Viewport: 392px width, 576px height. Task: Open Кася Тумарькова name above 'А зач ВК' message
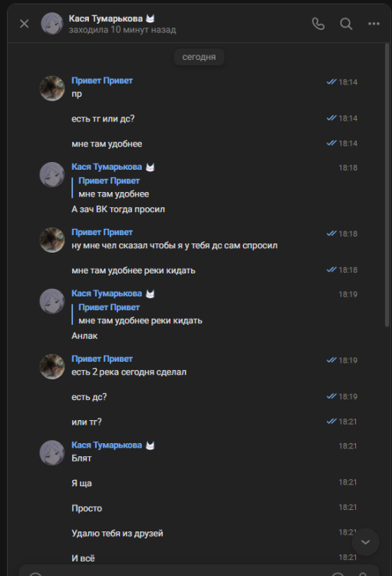107,167
